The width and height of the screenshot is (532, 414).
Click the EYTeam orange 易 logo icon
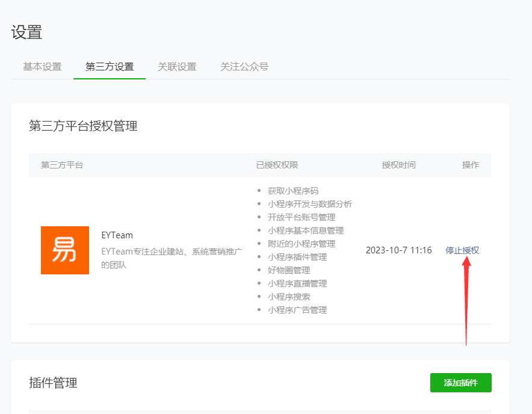(64, 250)
